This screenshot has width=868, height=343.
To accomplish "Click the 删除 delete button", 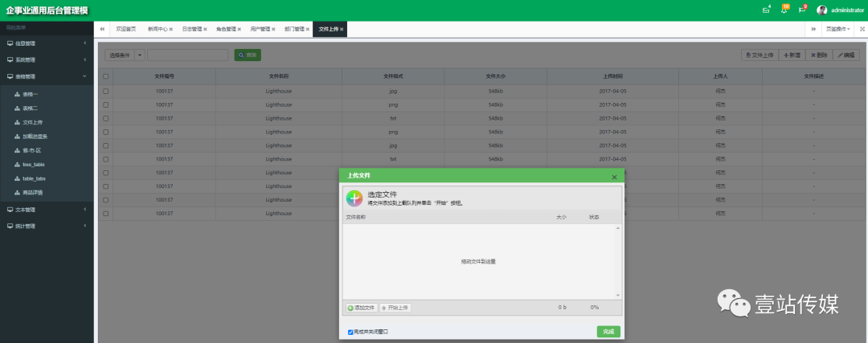I will point(818,55).
